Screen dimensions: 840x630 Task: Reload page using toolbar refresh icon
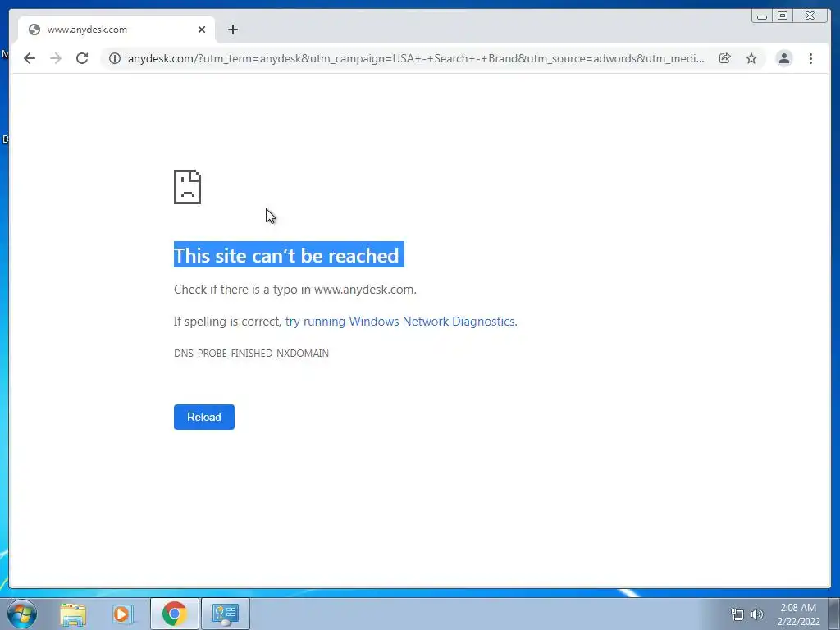click(x=82, y=58)
